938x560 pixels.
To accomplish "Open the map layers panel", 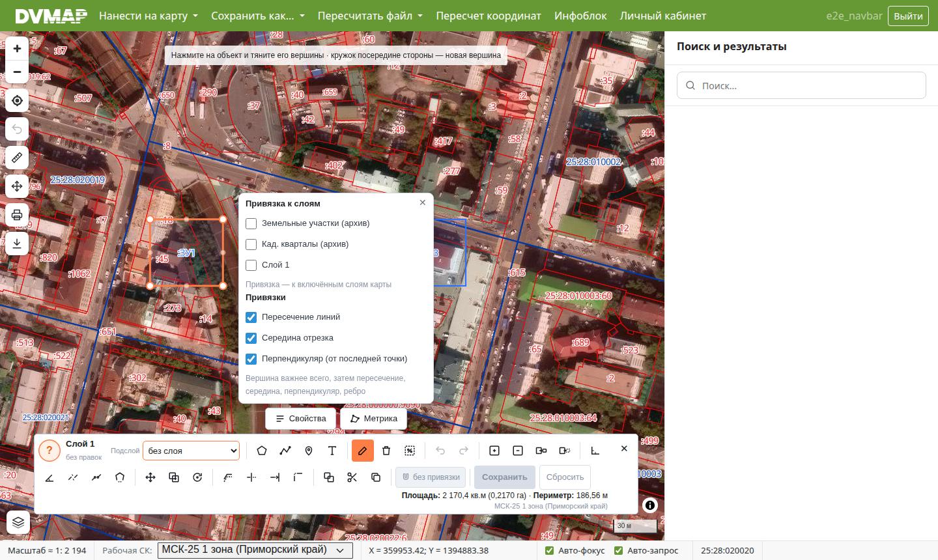I will (x=18, y=522).
